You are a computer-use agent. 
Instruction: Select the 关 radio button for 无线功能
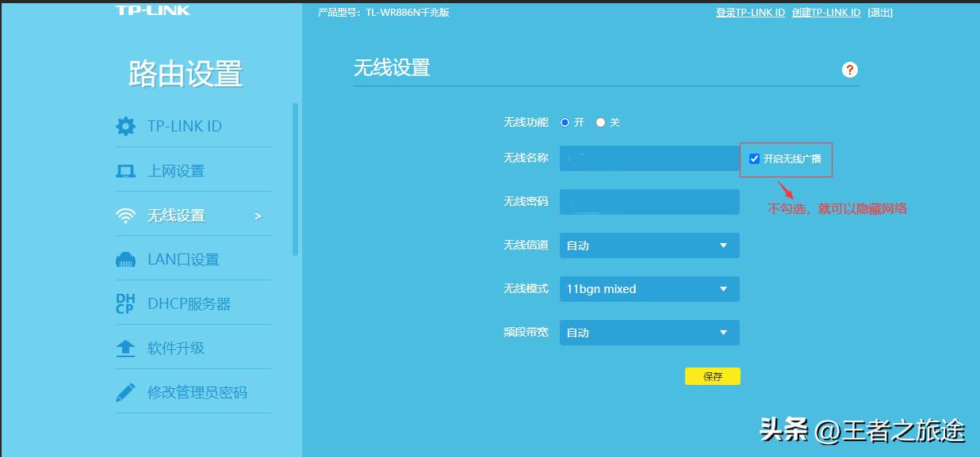tap(600, 122)
